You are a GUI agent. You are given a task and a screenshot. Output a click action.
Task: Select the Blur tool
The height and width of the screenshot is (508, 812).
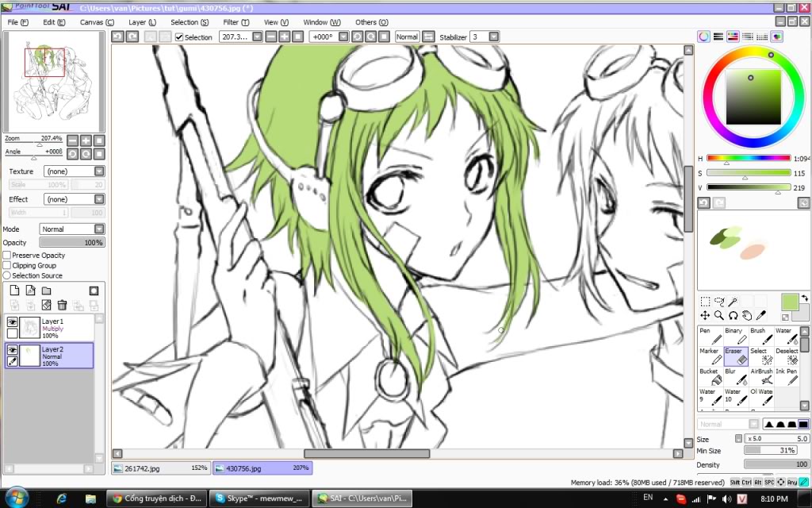click(736, 376)
